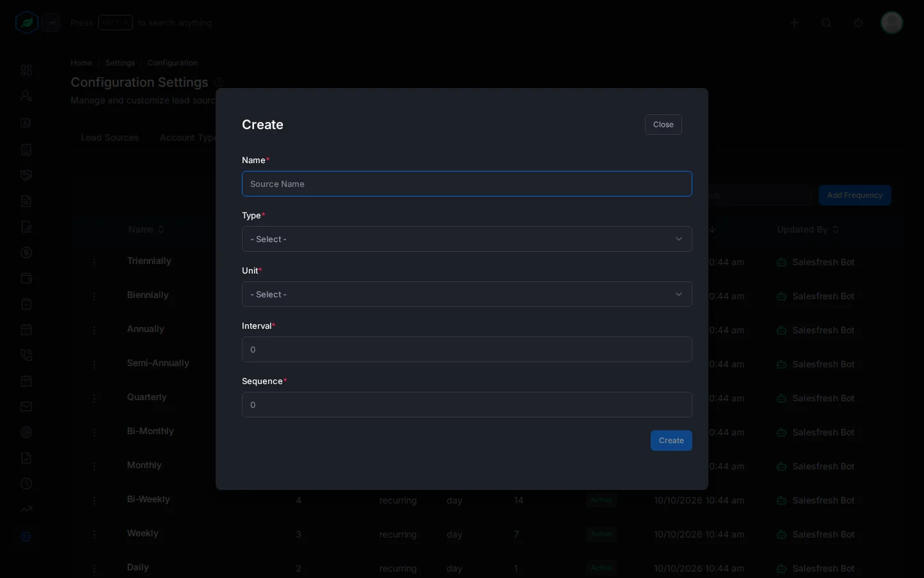Screen dimensions: 924x578
Task: Toggle the light/dark theme sun icon
Action: [x=859, y=23]
